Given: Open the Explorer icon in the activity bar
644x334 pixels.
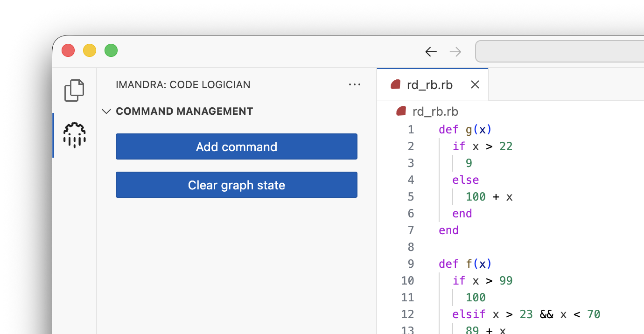Looking at the screenshot, I should coord(74,90).
